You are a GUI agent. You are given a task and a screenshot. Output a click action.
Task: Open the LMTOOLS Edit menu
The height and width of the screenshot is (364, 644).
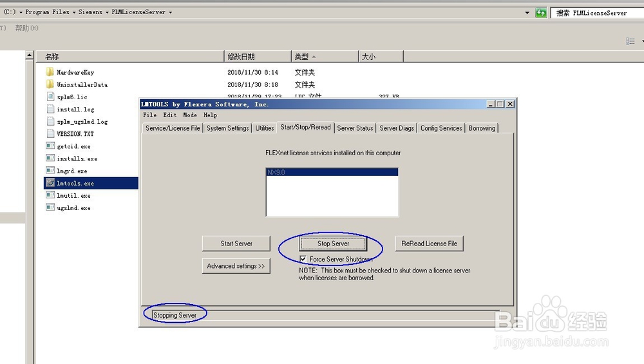click(x=169, y=115)
